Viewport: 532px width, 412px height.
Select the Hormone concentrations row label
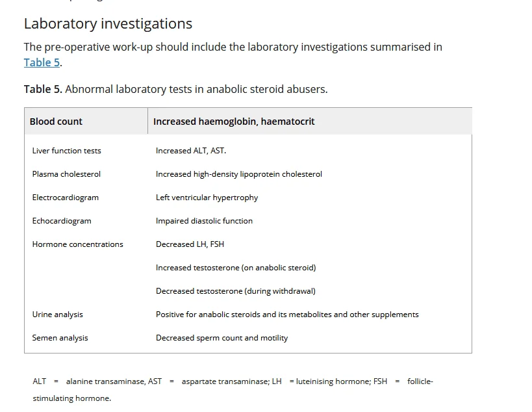tap(77, 244)
